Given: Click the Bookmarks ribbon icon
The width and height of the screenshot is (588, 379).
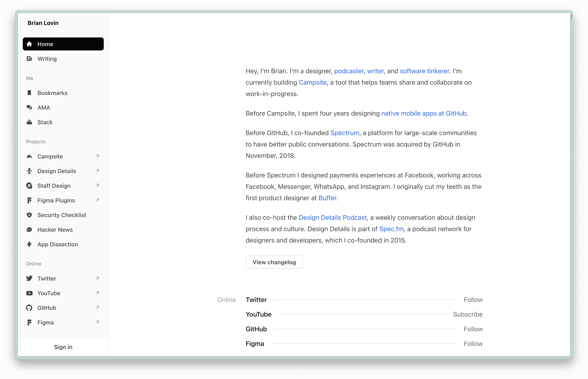Looking at the screenshot, I should (29, 93).
